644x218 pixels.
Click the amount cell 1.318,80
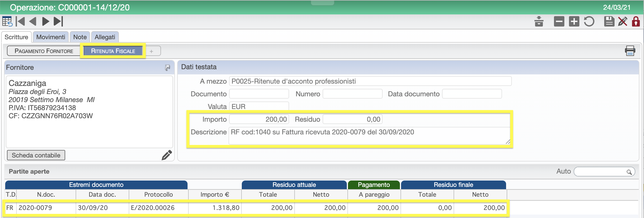click(x=215, y=208)
